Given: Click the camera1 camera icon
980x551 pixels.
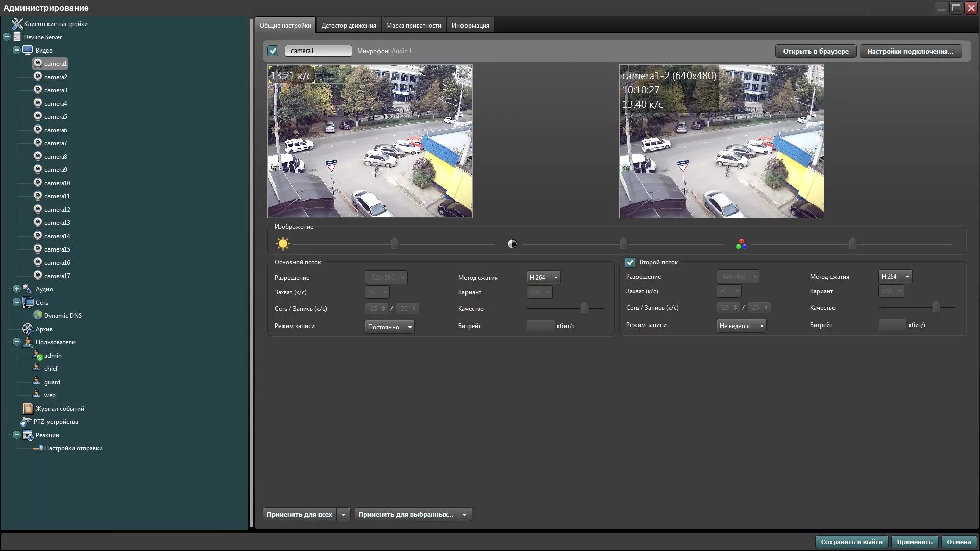Looking at the screenshot, I should point(38,63).
